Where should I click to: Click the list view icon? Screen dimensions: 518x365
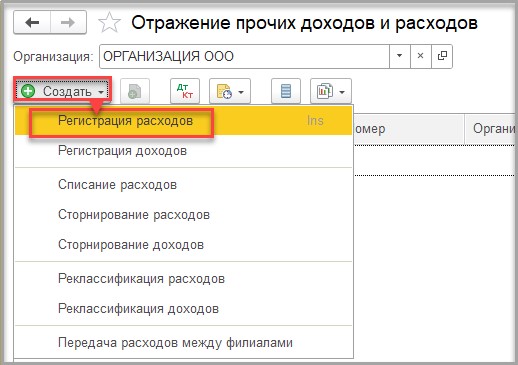point(286,91)
